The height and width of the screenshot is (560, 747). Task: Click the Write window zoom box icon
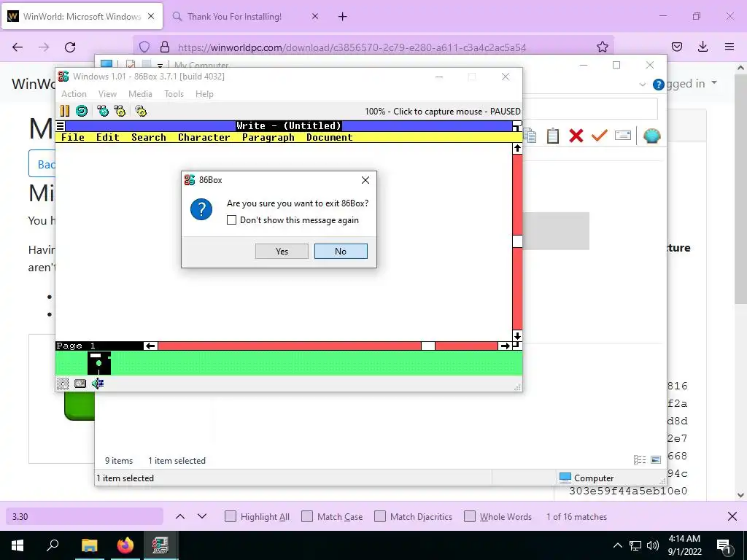[517, 125]
